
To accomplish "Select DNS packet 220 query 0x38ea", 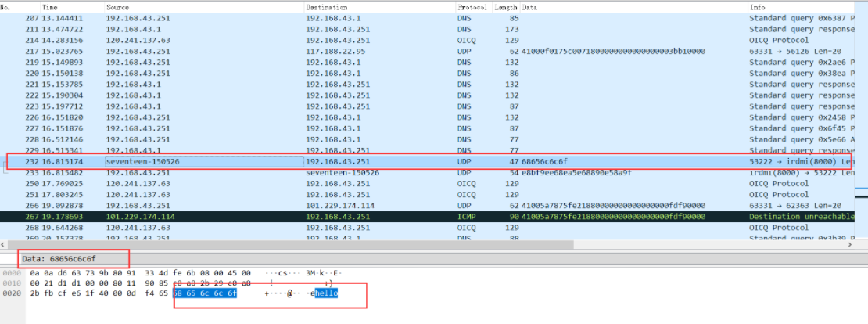I will 428,74.
